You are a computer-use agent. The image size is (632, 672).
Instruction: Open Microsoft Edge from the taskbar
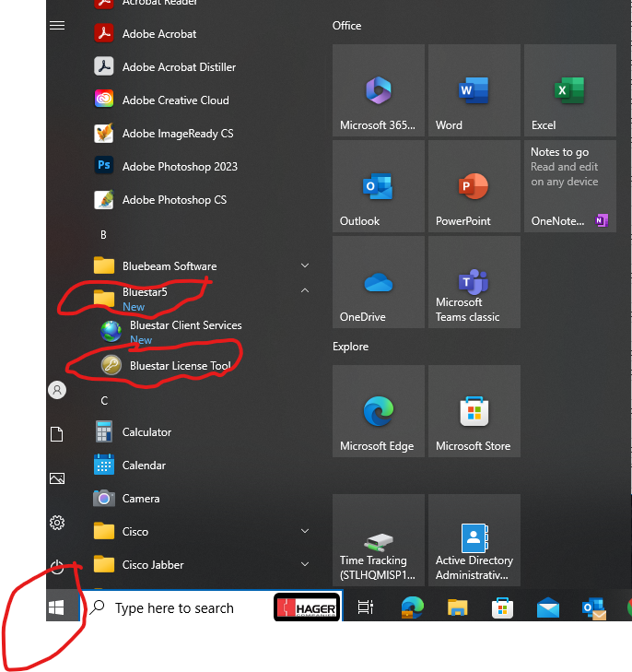click(413, 607)
